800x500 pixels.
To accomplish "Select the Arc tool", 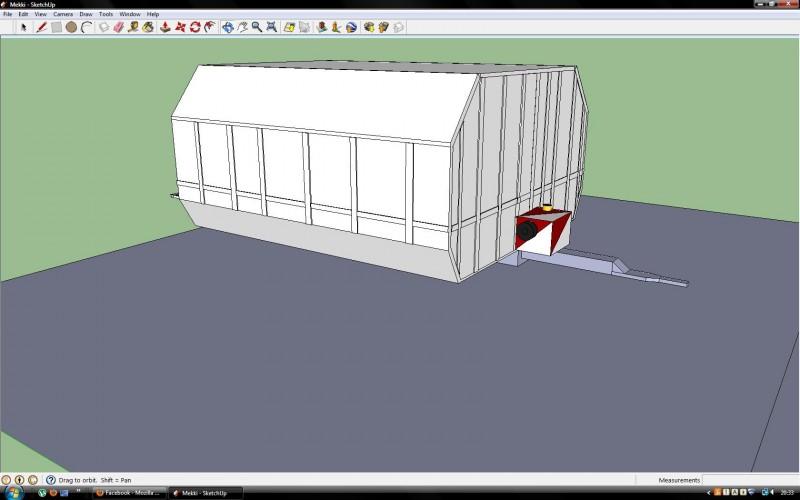I will [x=87, y=27].
